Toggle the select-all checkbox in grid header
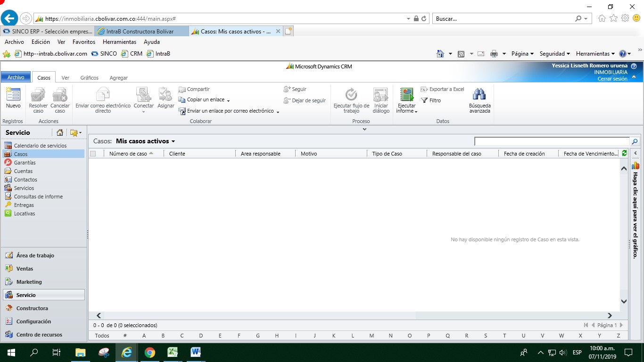644x362 pixels. click(x=93, y=154)
